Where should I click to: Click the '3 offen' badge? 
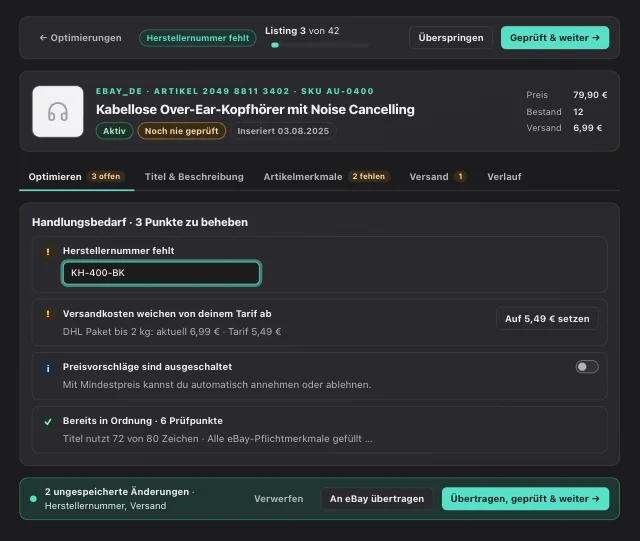(106, 176)
